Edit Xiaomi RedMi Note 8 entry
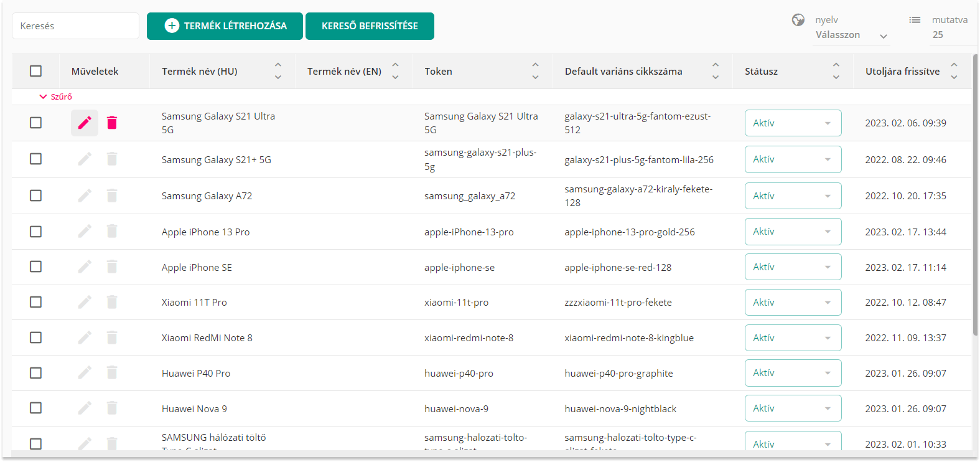 pyautogui.click(x=85, y=337)
